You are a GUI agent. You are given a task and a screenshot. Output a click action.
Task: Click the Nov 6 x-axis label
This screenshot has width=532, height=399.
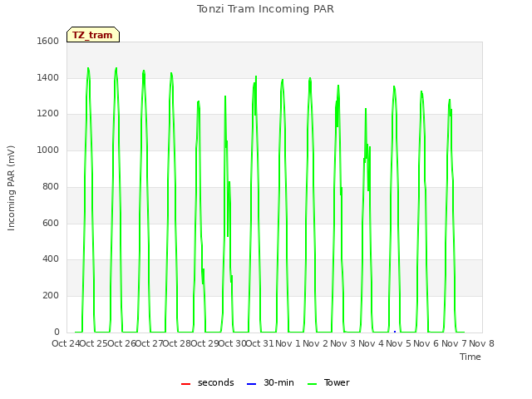click(x=426, y=343)
